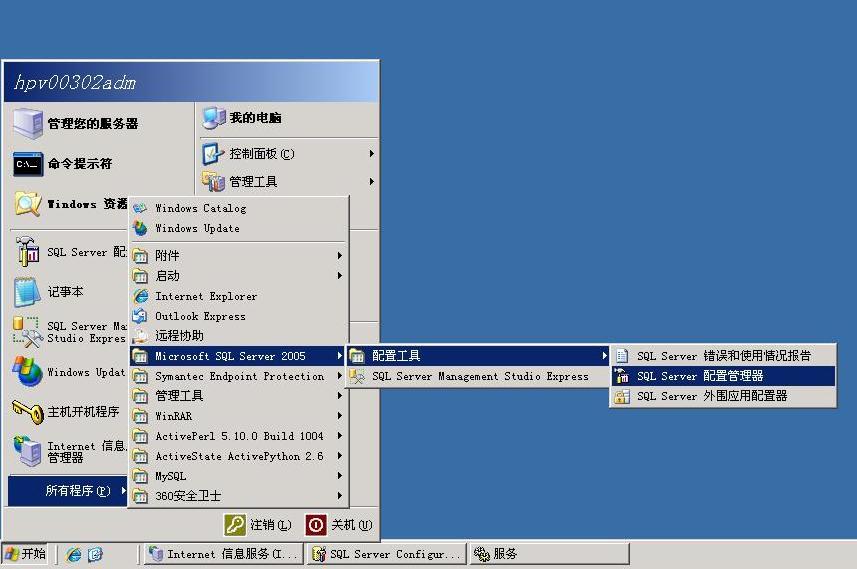Expand the 控制面板 submenu
The height and width of the screenshot is (569, 857).
[371, 154]
